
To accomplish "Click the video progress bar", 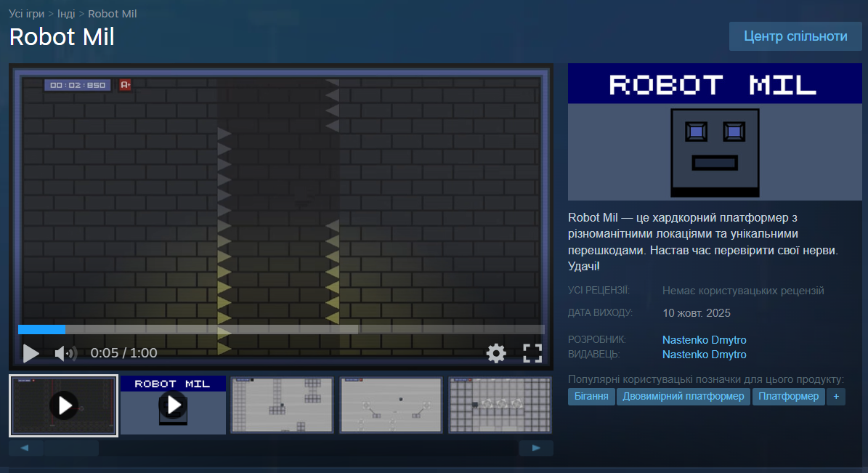I will tap(281, 329).
